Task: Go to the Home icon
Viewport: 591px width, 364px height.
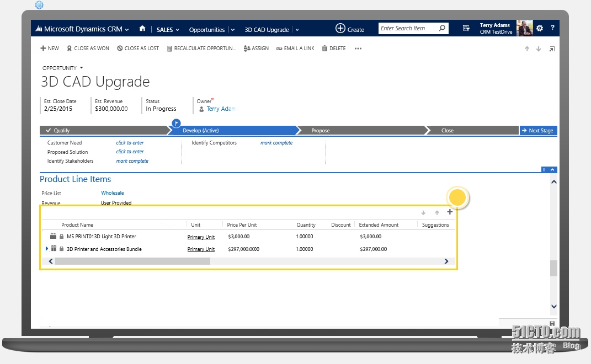Action: tap(142, 29)
